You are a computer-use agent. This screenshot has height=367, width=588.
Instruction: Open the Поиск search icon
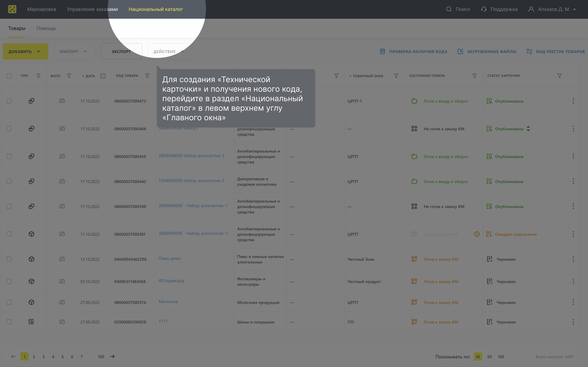coord(449,9)
